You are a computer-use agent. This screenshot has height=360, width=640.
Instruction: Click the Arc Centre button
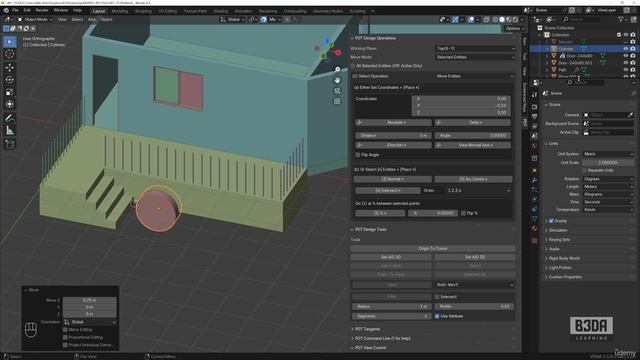[473, 179]
